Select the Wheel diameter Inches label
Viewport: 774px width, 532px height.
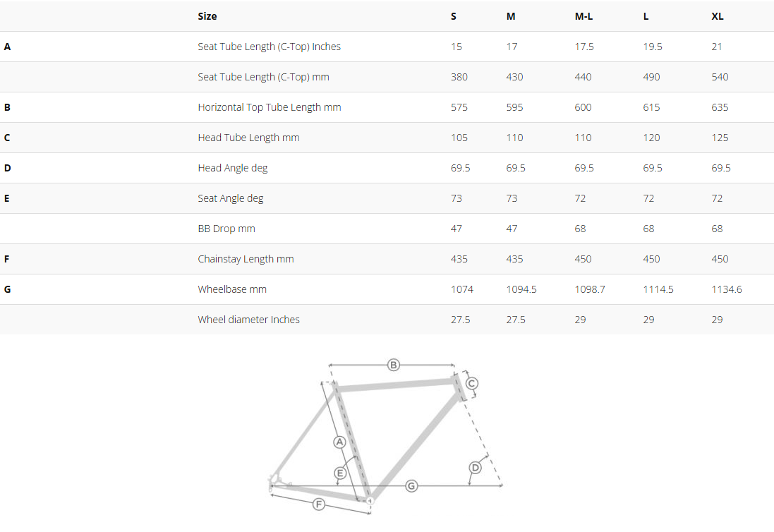(x=249, y=320)
